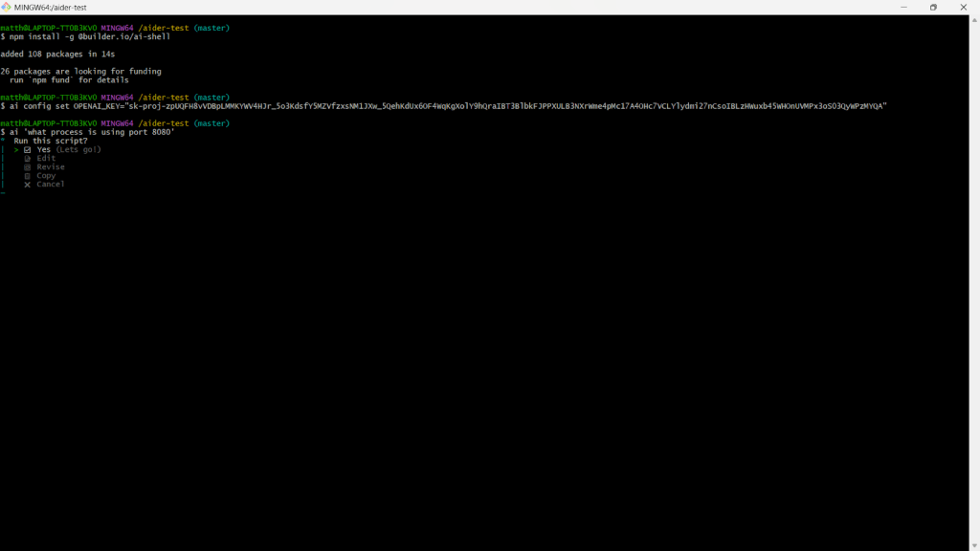The height and width of the screenshot is (551, 980).
Task: Click the green arrow pointing at Yes
Action: [16, 149]
